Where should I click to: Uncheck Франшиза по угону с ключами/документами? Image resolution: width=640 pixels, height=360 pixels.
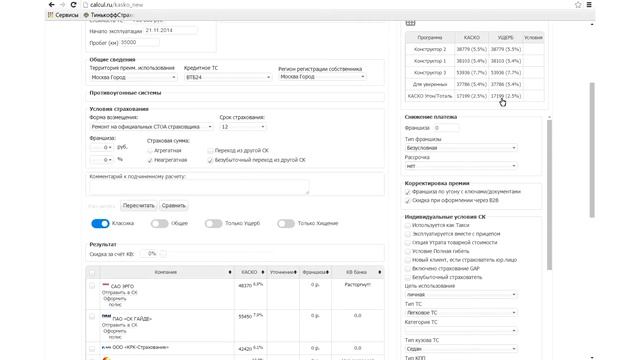[407, 192]
